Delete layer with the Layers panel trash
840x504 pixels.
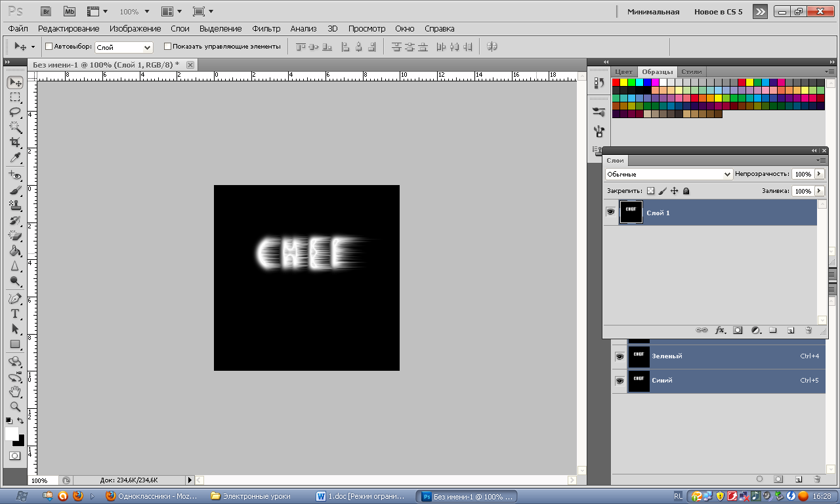pyautogui.click(x=808, y=330)
